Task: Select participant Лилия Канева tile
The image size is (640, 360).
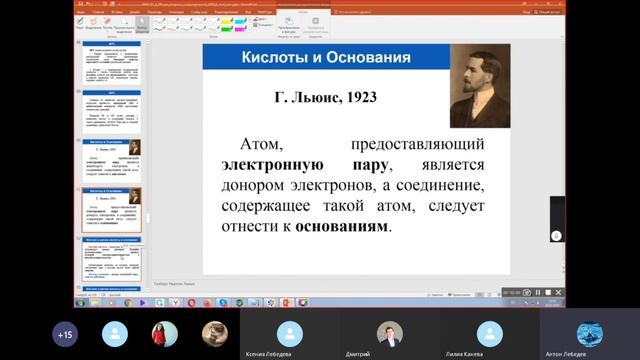Action: click(489, 334)
